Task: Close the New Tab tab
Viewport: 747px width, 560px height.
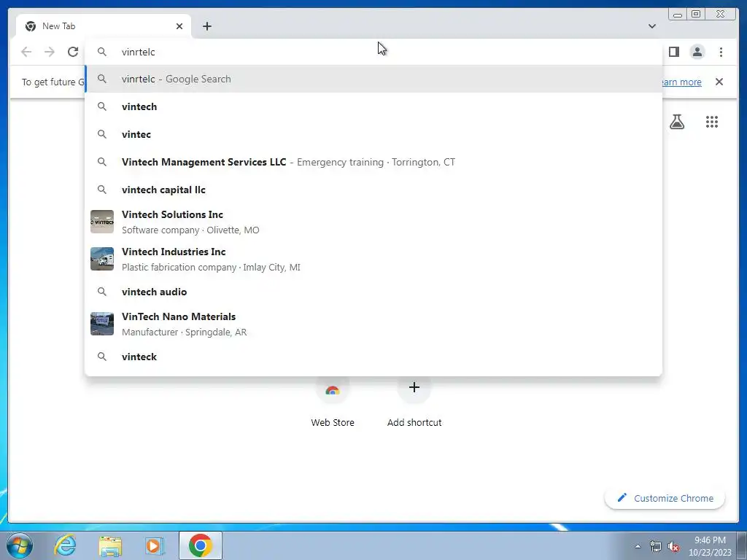Action: (x=179, y=26)
